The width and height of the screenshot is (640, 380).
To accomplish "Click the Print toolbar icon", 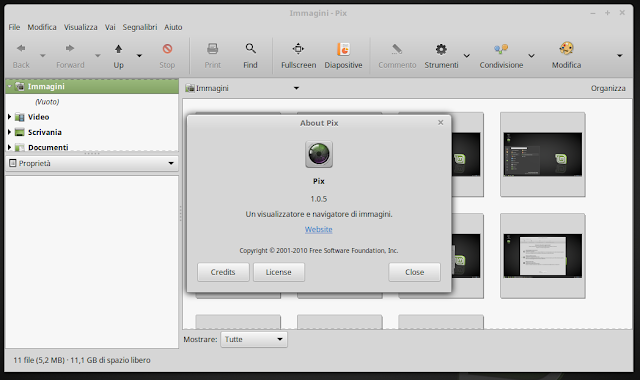I will 212,49.
